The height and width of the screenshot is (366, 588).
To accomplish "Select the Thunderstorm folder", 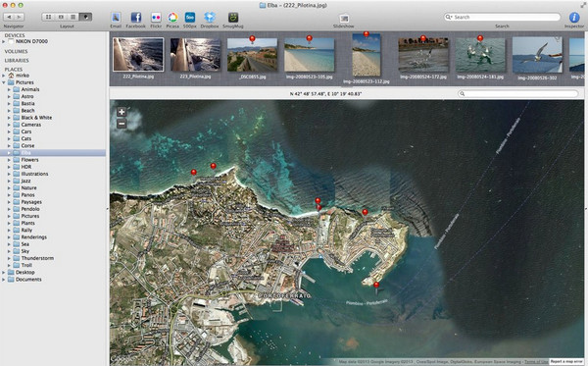I will [37, 258].
